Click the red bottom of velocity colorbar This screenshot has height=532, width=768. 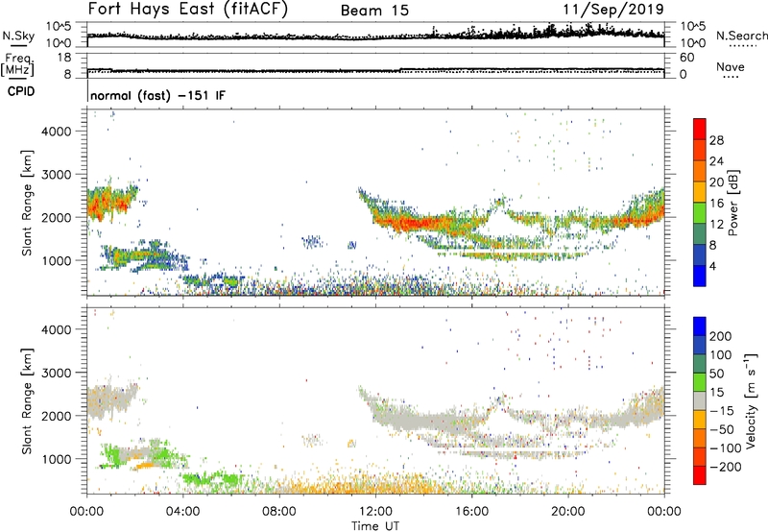(700, 475)
